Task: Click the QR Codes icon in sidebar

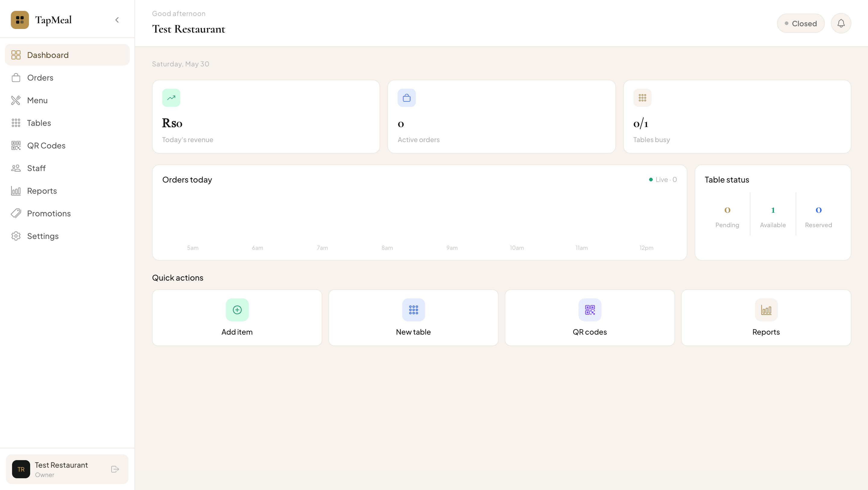Action: pyautogui.click(x=16, y=145)
